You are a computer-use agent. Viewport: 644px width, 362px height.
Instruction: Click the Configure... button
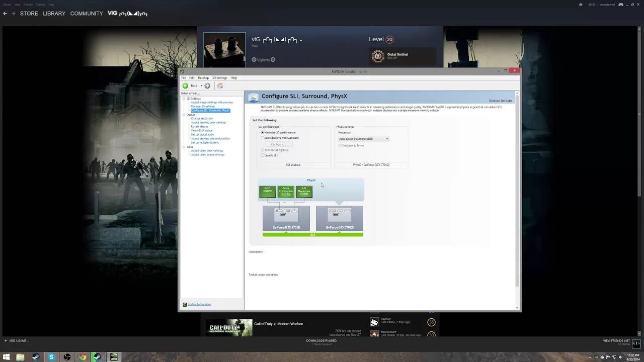pyautogui.click(x=278, y=144)
